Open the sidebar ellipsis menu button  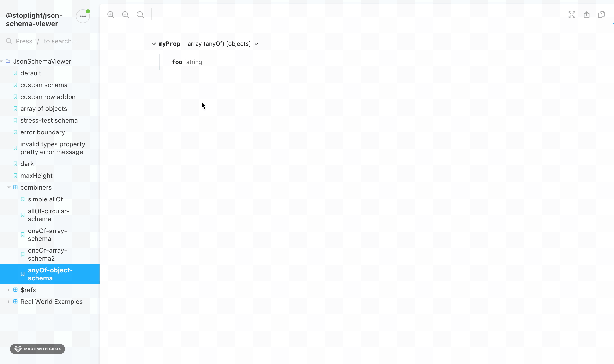pyautogui.click(x=83, y=16)
